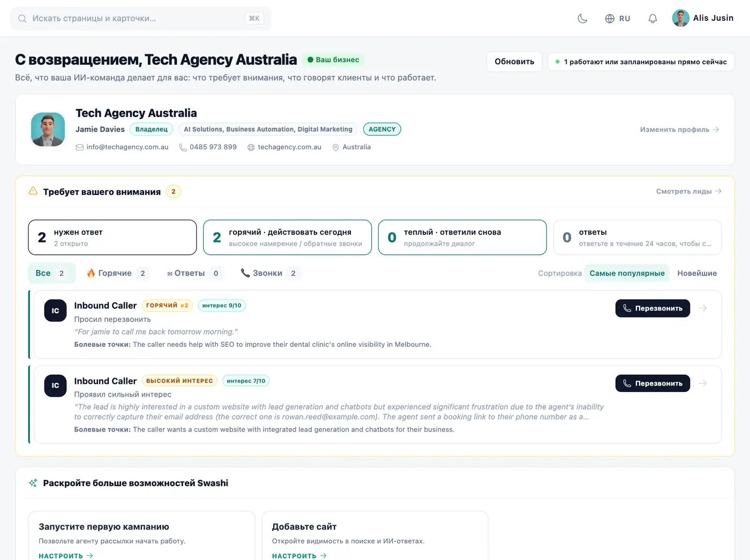Screen dimensions: 750x560
Task: Click the envelope icon beside info@techagency.com.au
Action: point(80,147)
